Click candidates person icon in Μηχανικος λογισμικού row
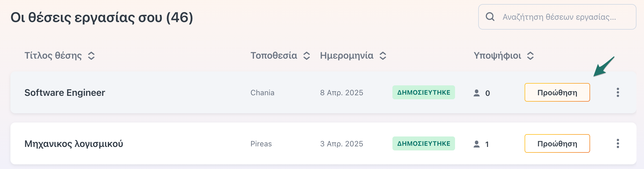 (x=476, y=144)
